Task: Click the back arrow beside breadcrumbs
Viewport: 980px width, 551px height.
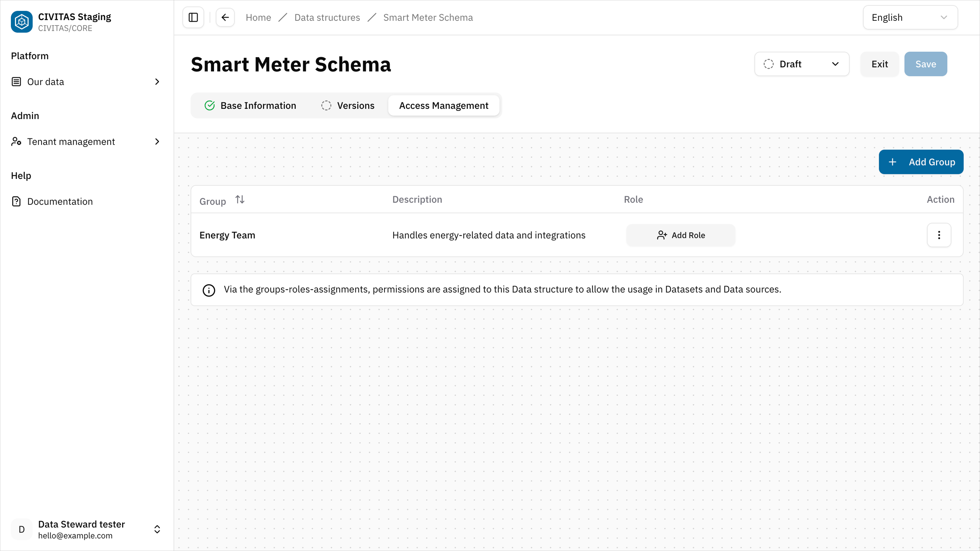Action: pos(225,17)
